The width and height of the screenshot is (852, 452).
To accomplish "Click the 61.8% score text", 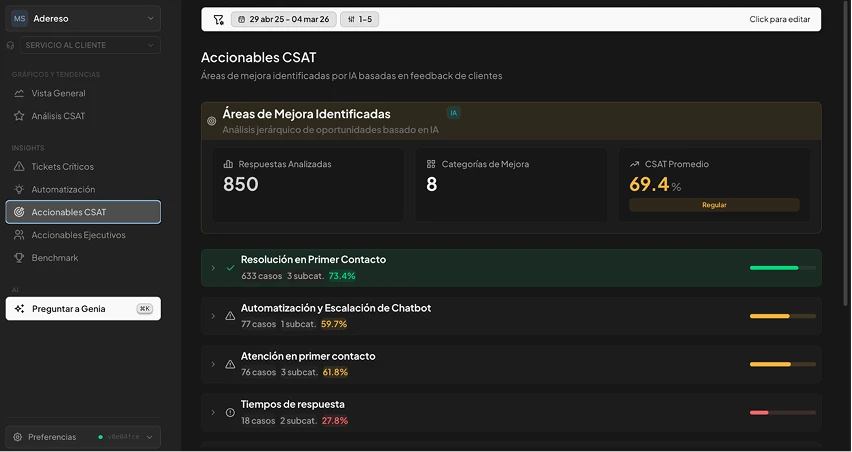I will click(335, 373).
